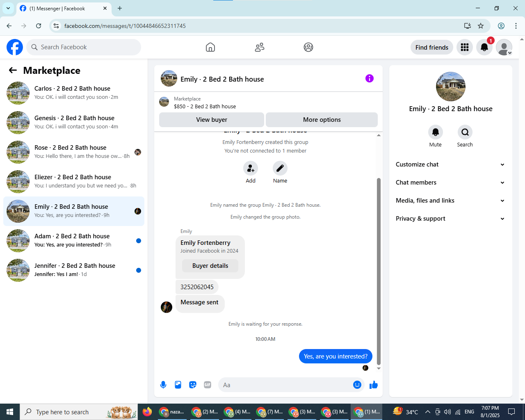
Task: Click the house photo in right panel
Action: (x=451, y=87)
